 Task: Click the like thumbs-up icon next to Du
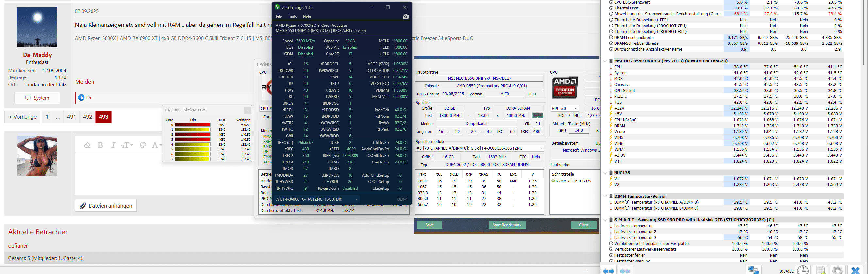81,97
